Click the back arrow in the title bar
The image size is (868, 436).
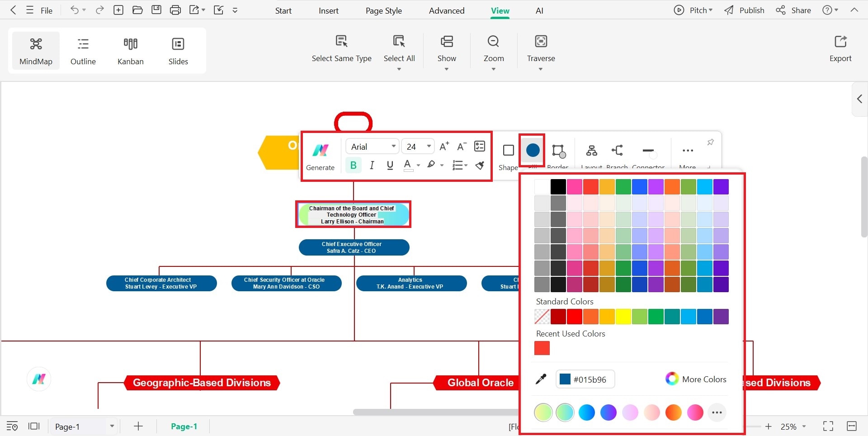[13, 10]
